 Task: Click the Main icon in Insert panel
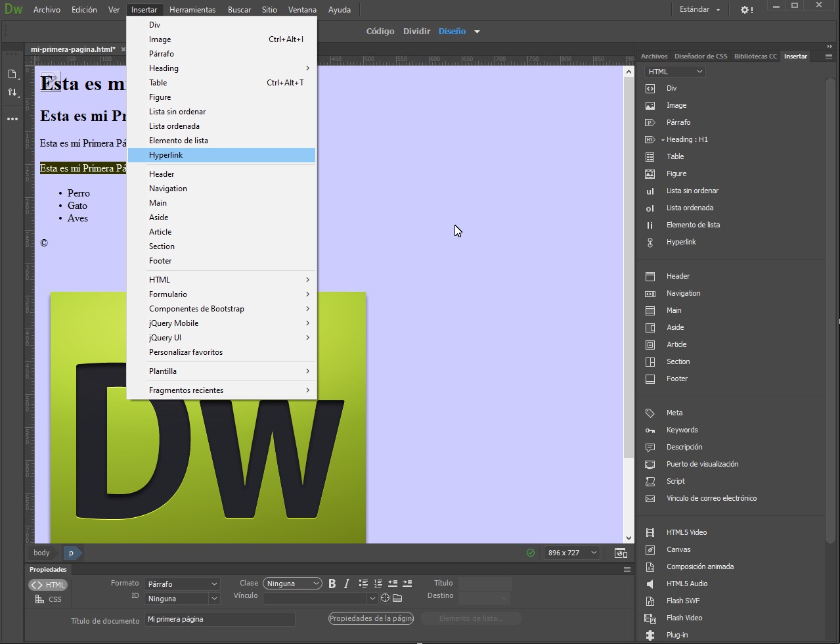pyautogui.click(x=650, y=310)
